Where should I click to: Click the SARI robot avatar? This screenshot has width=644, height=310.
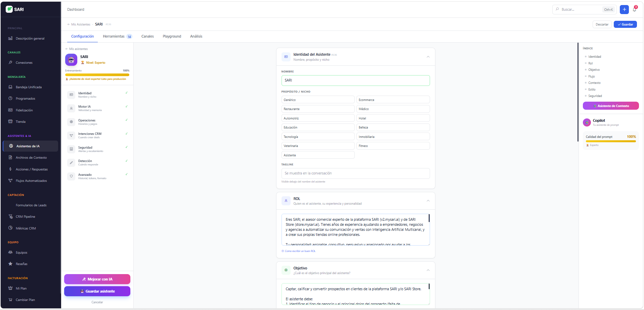[71, 60]
